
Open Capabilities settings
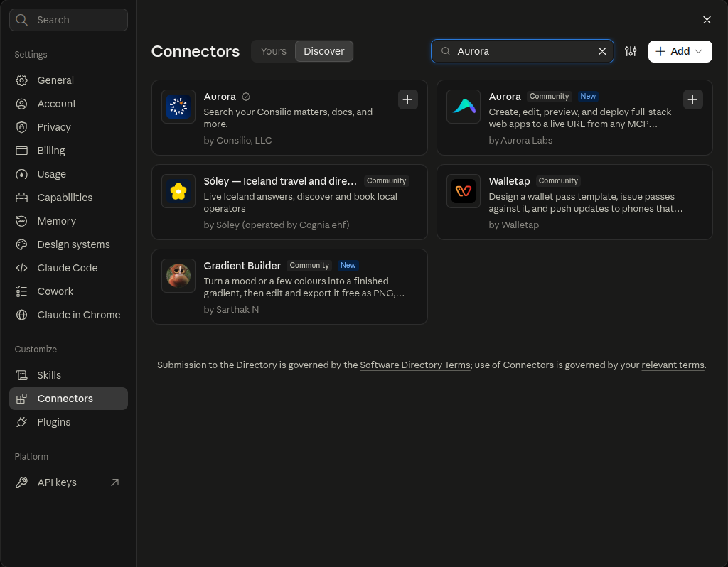click(x=68, y=198)
